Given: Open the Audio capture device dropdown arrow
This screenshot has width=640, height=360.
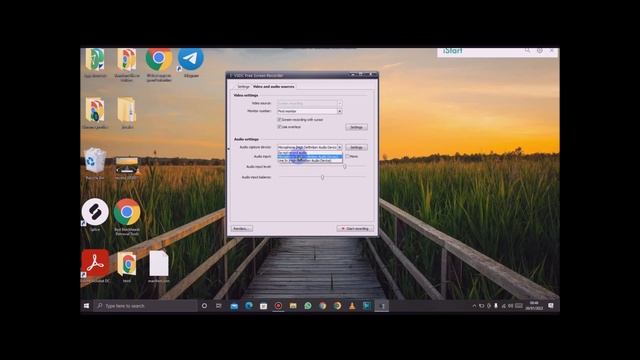Looking at the screenshot, I should click(x=340, y=147).
